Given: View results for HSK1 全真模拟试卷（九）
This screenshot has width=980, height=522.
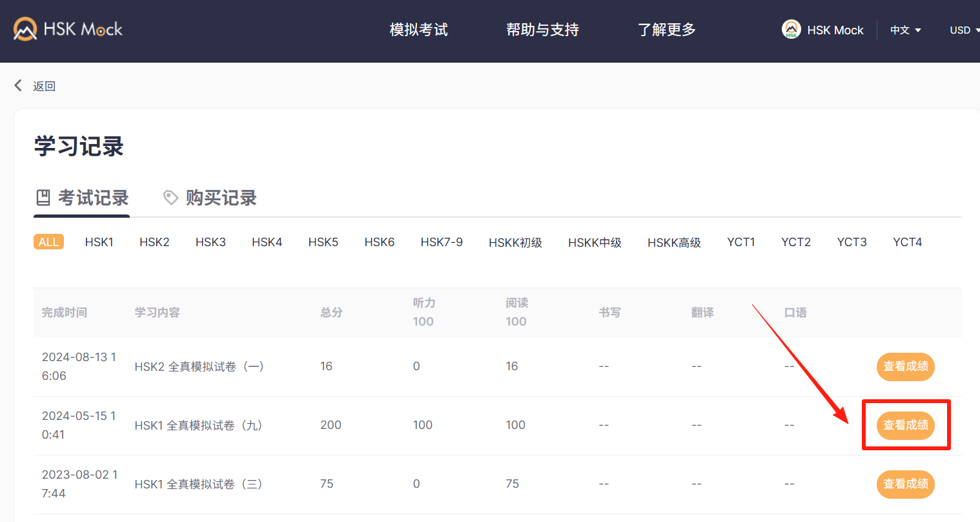Looking at the screenshot, I should pos(905,425).
